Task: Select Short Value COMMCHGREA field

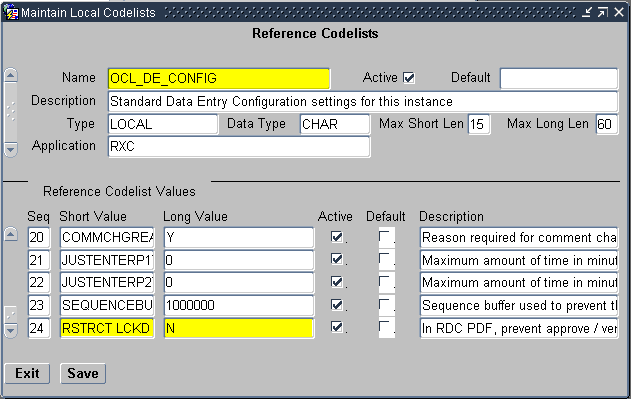Action: pos(107,237)
